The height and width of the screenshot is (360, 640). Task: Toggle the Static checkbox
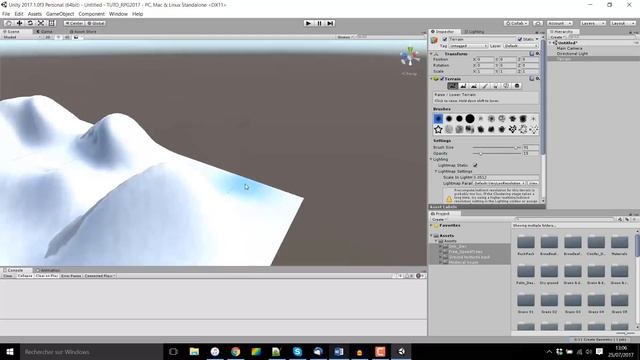click(x=520, y=39)
